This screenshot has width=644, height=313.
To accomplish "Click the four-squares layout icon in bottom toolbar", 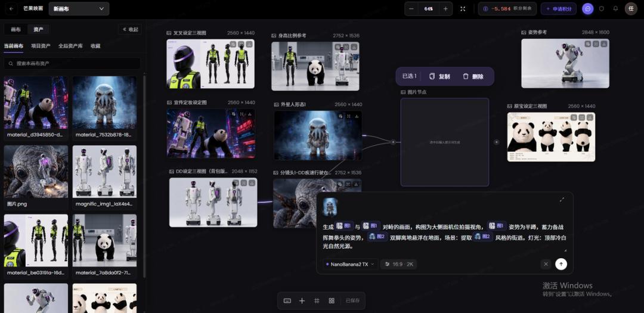I will pyautogui.click(x=332, y=300).
